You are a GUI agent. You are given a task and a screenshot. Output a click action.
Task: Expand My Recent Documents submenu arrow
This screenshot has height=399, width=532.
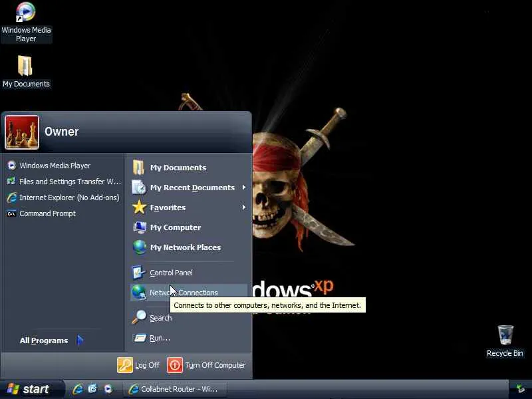(244, 188)
